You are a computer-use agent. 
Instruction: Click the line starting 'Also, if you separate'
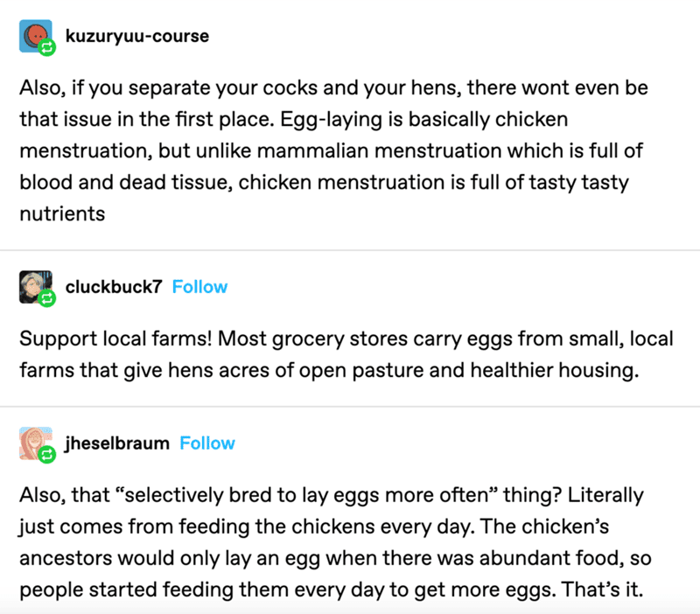tap(333, 88)
